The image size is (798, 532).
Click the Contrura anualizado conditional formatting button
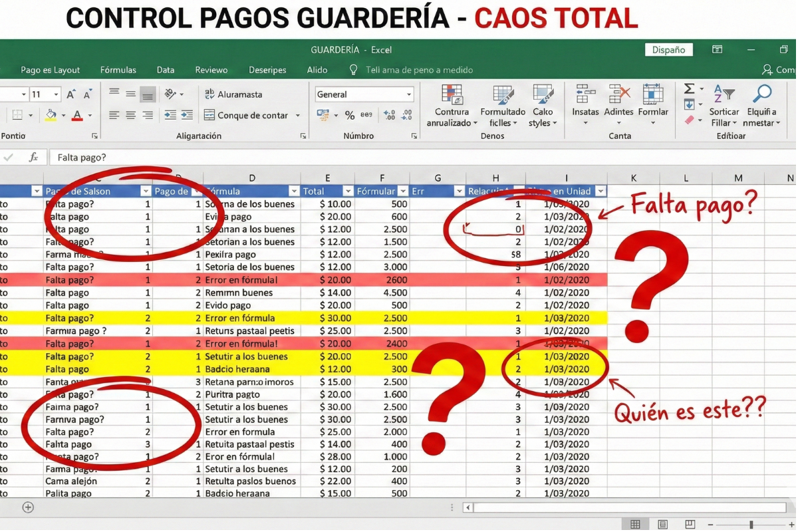click(x=451, y=106)
